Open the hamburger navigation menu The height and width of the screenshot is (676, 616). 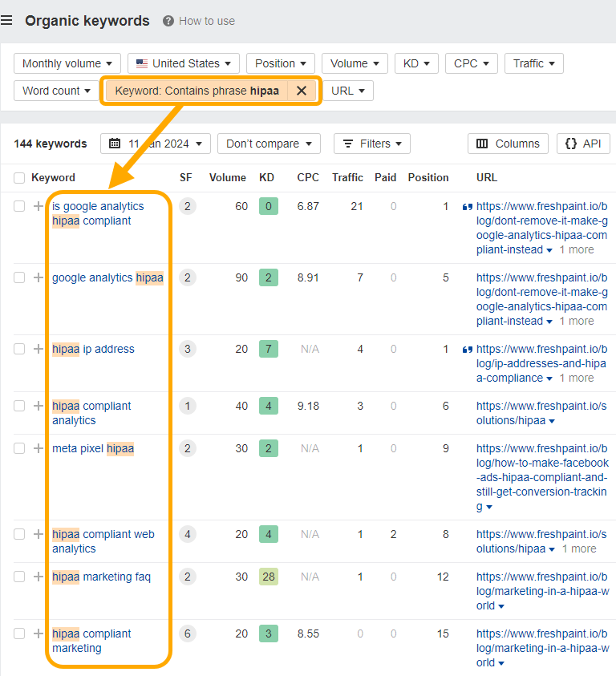[x=8, y=20]
